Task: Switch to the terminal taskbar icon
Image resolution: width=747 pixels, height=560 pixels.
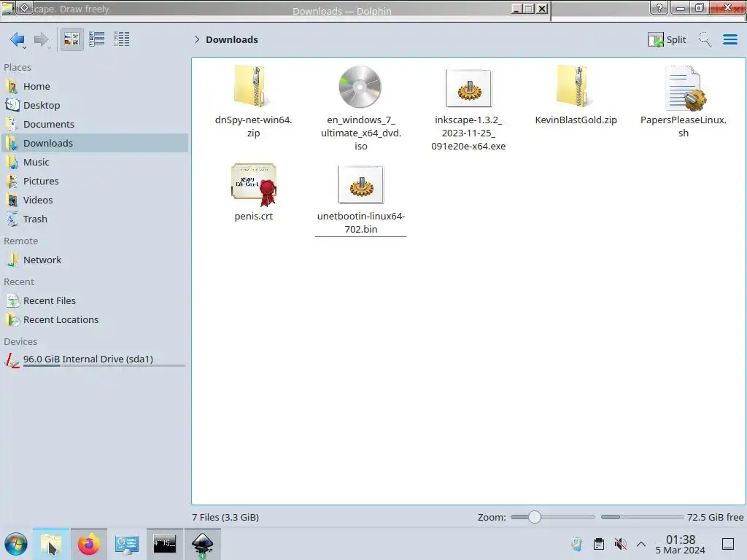Action: pos(164,544)
